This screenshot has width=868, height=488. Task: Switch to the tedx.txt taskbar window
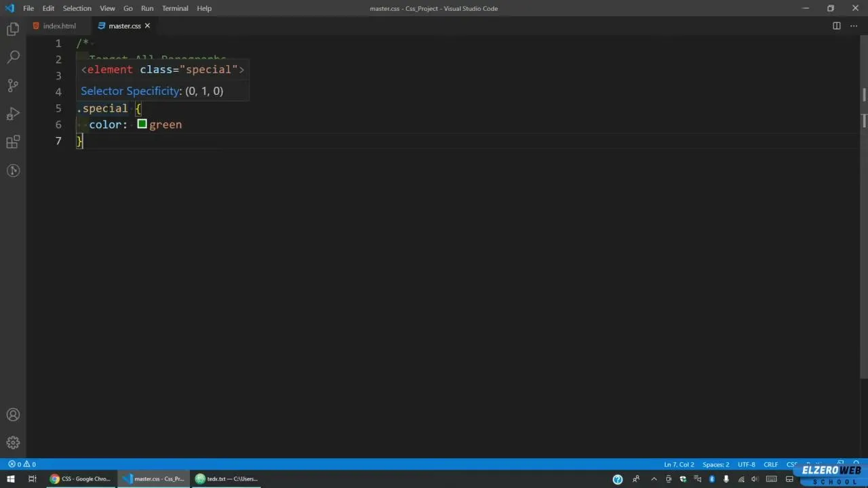click(226, 479)
